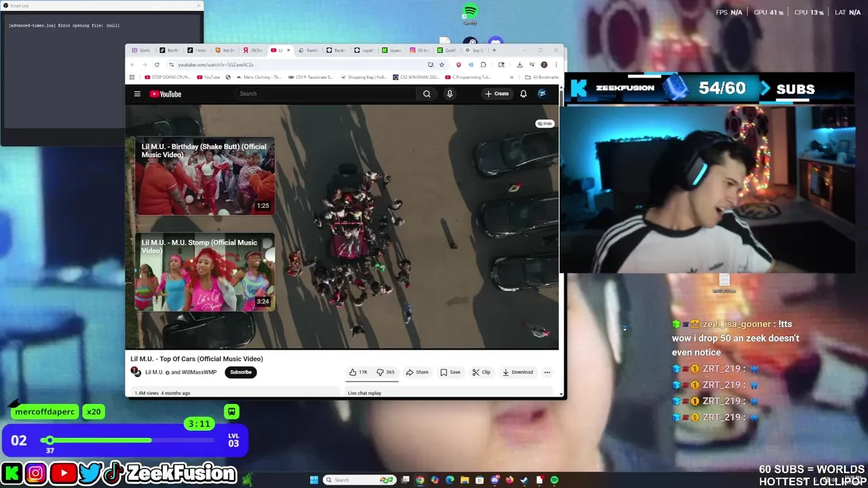This screenshot has height=488, width=868.
Task: Go to the YouTube home logo
Action: click(166, 94)
